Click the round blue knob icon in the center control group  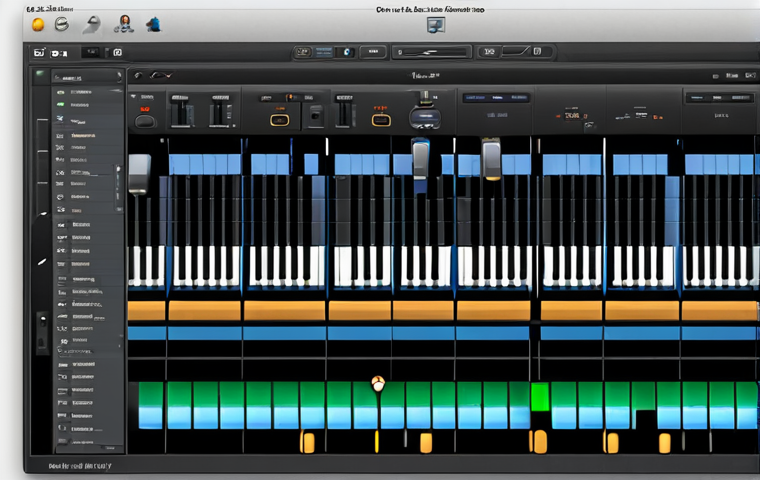346,52
